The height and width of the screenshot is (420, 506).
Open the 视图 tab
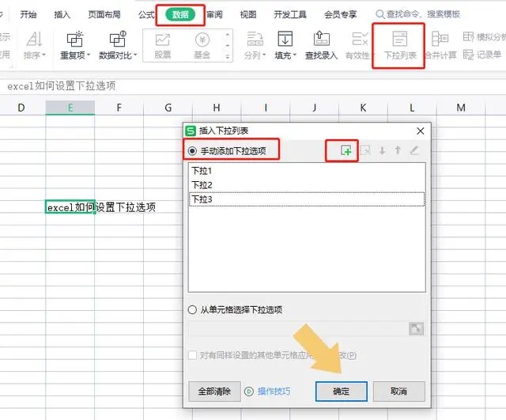[248, 14]
